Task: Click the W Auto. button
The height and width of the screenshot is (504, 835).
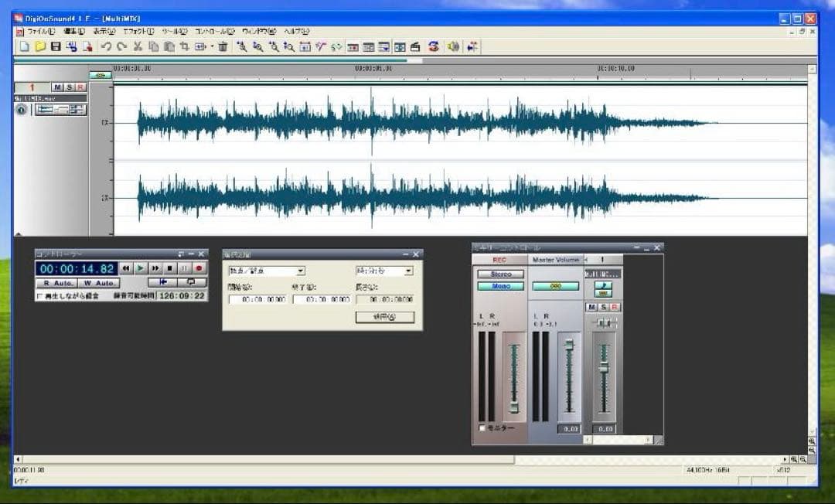Action: point(97,283)
